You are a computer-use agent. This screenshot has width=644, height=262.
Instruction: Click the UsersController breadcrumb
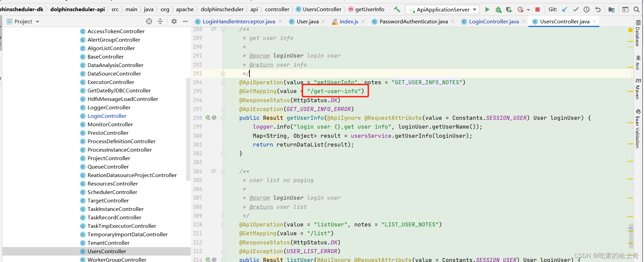318,9
